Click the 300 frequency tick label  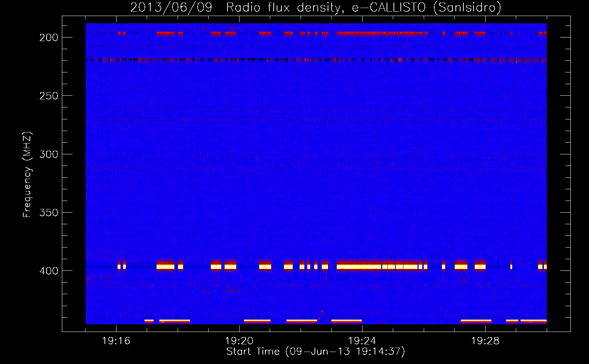pyautogui.click(x=49, y=154)
